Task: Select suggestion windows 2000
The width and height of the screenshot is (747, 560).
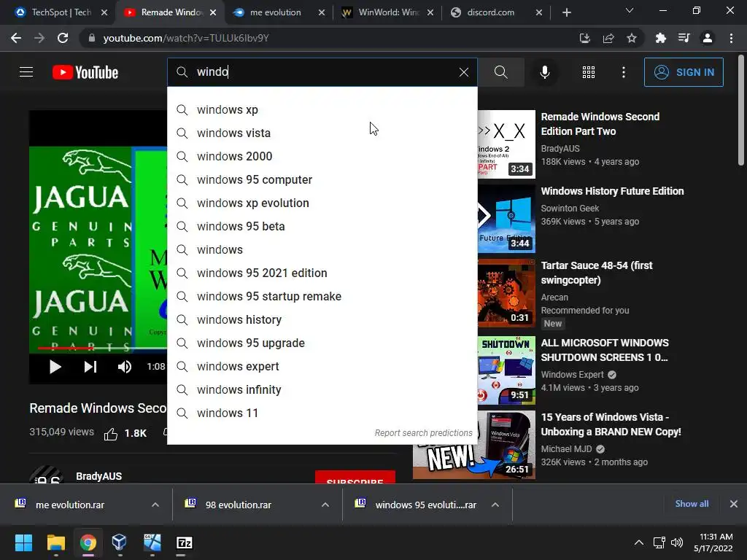Action: (x=322, y=156)
